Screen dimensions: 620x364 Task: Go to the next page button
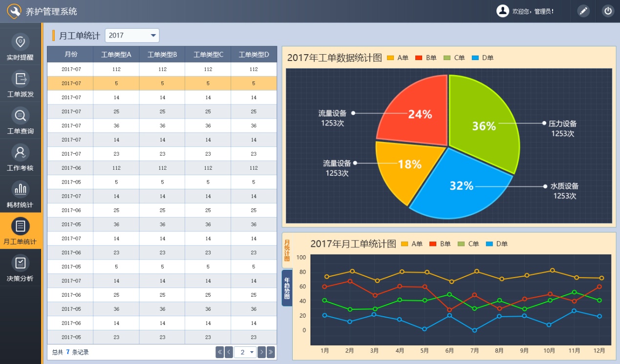pyautogui.click(x=261, y=352)
